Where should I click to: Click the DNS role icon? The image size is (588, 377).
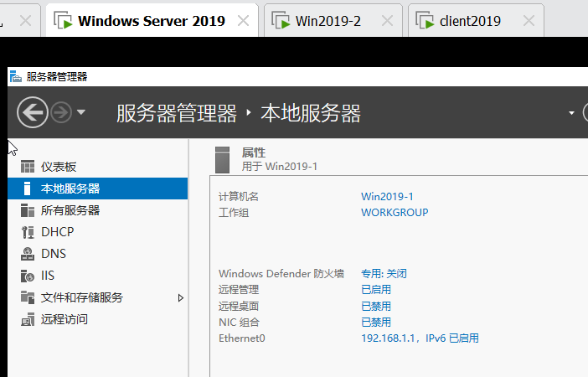28,254
